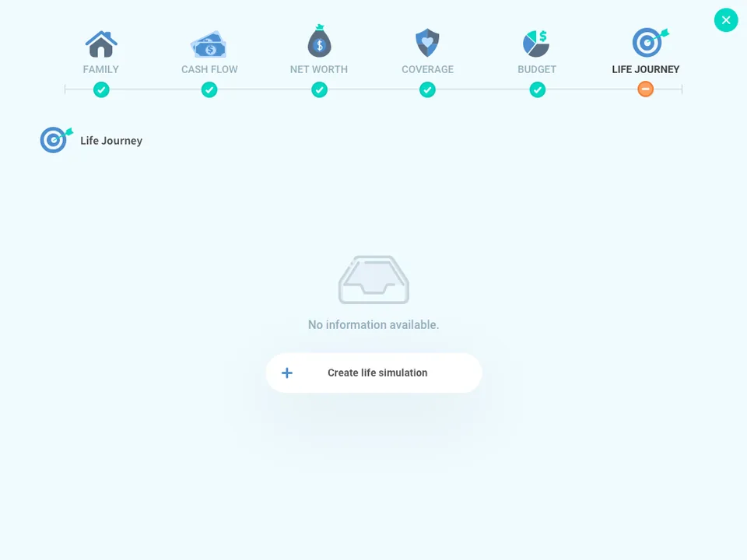747x560 pixels.
Task: Click the Budget step checkmark
Action: [x=538, y=89]
